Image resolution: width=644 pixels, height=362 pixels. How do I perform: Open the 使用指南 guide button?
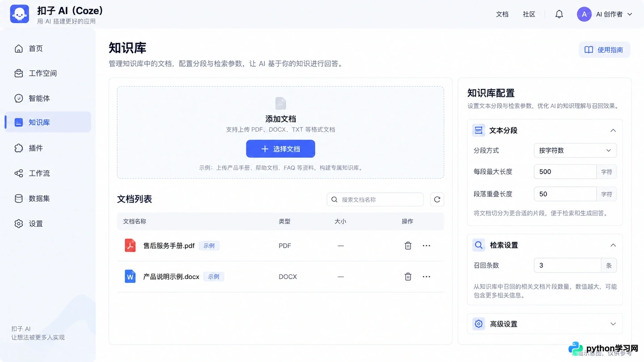click(604, 50)
